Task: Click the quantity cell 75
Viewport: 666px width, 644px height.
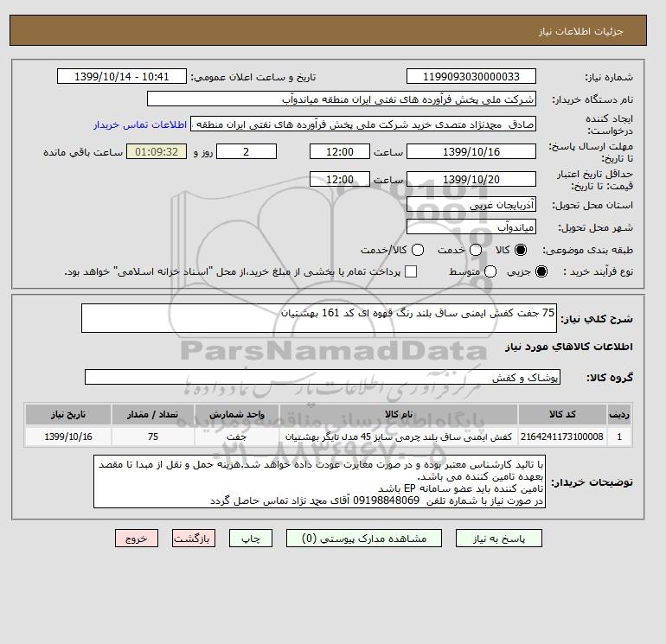Action: click(153, 437)
